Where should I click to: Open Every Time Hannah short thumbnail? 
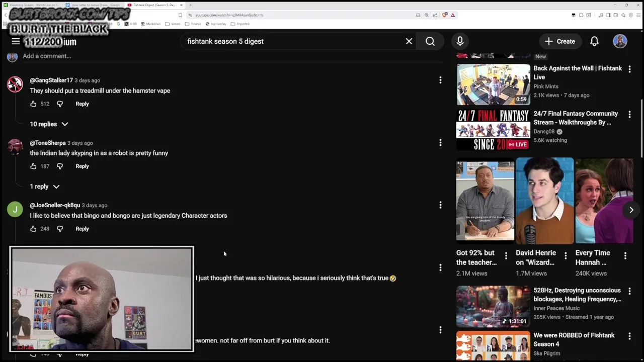[604, 200]
